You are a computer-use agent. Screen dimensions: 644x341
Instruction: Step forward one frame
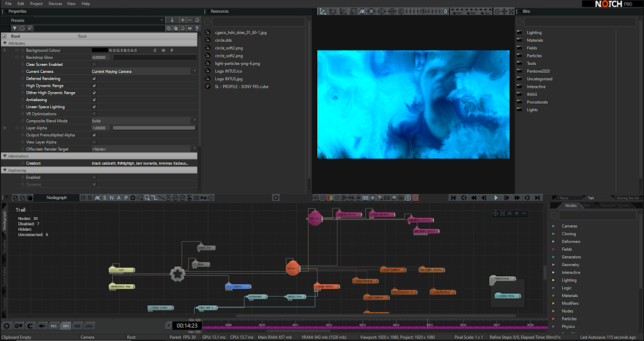506,198
